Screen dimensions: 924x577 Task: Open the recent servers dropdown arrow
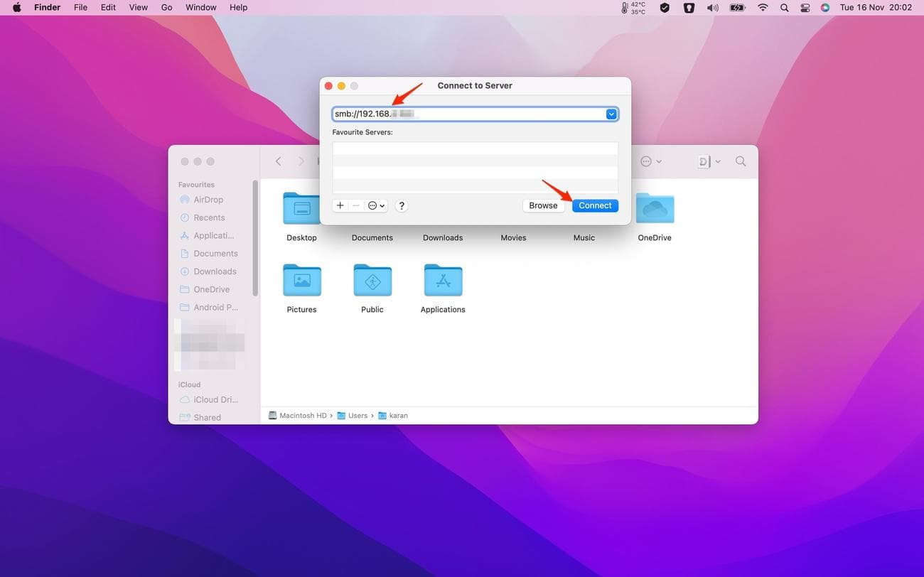pyautogui.click(x=611, y=114)
